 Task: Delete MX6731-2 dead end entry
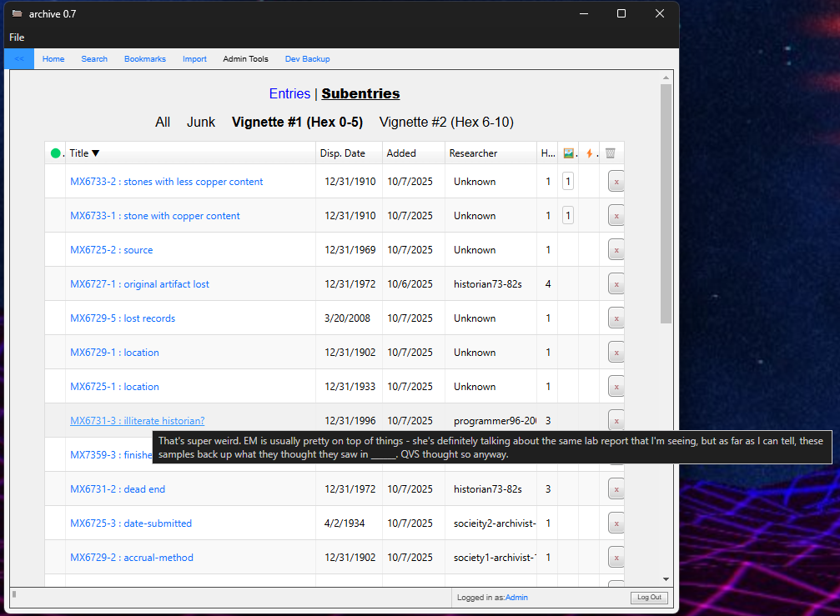coord(616,489)
